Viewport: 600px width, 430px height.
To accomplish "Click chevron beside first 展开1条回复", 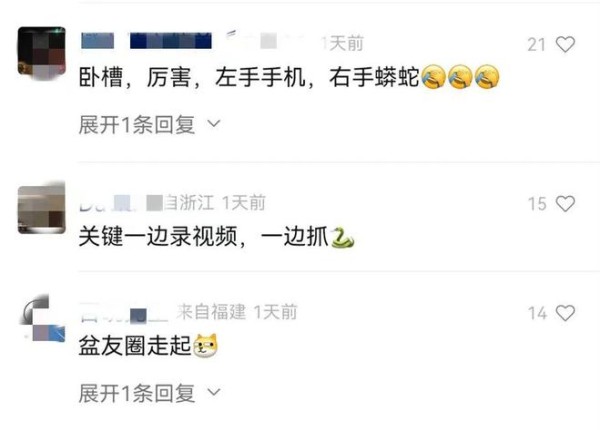I will click(214, 124).
